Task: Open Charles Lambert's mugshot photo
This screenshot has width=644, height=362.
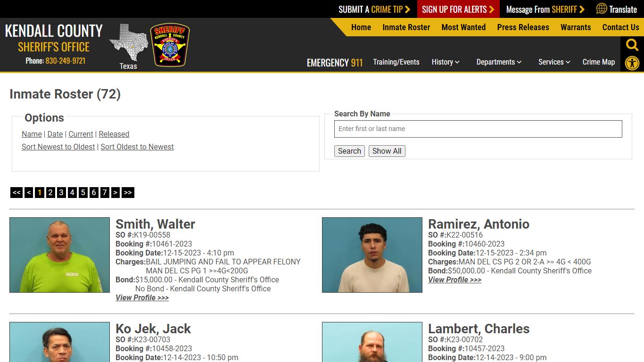Action: [x=372, y=342]
